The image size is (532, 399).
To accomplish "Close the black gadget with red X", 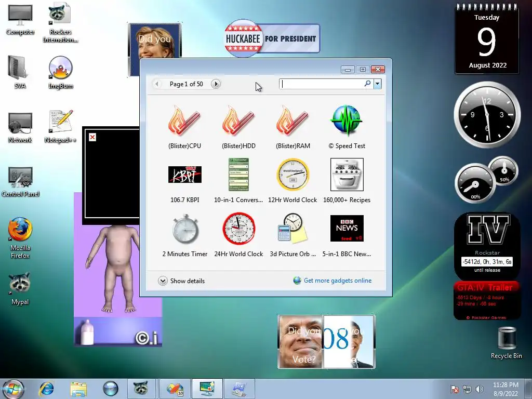I will (x=92, y=137).
